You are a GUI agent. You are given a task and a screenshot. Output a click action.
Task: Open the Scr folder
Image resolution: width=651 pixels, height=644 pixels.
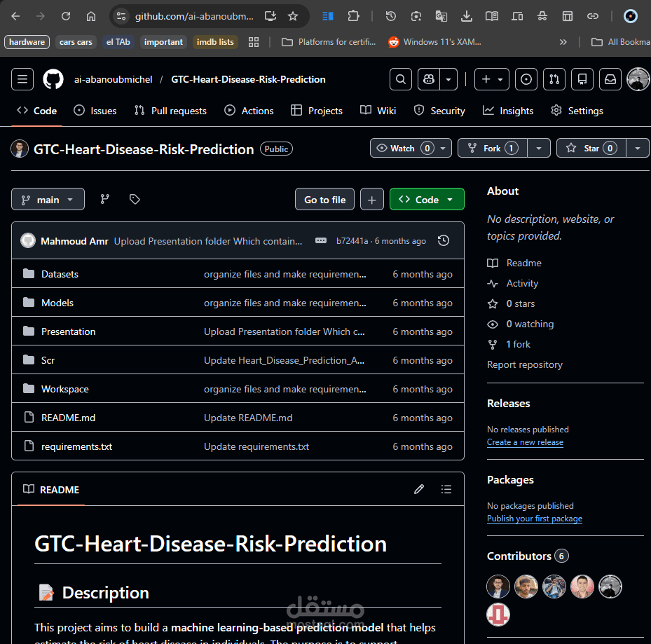point(48,360)
